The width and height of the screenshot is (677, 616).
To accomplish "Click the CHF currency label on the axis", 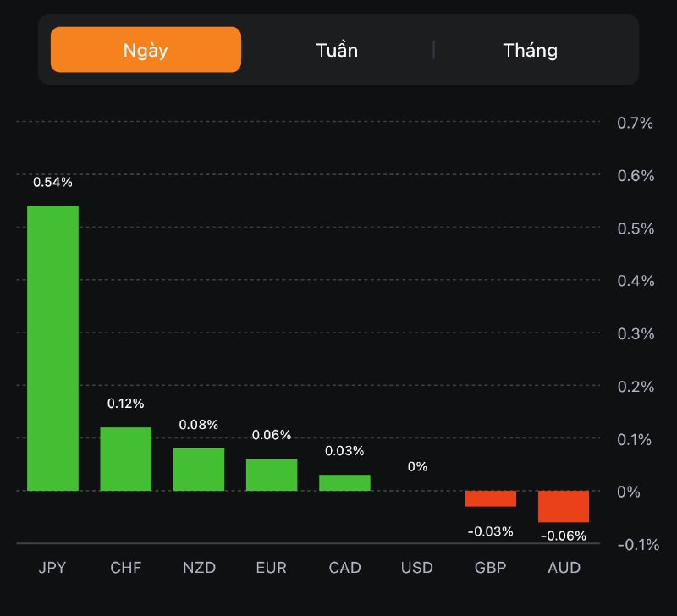I will [126, 568].
